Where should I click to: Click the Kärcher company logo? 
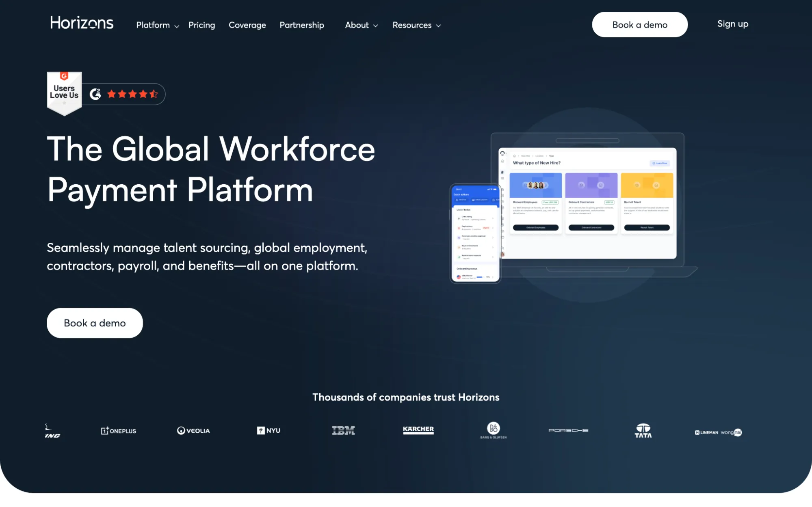click(418, 429)
